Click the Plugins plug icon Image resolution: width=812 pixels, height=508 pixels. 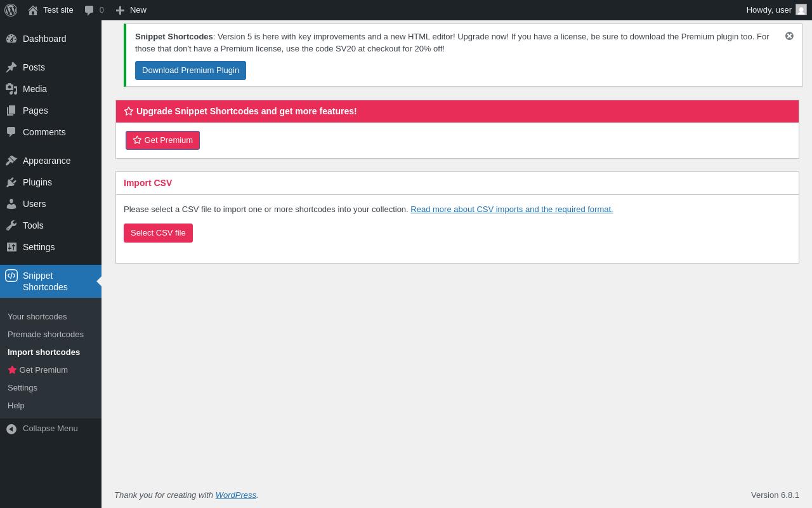coord(11,182)
